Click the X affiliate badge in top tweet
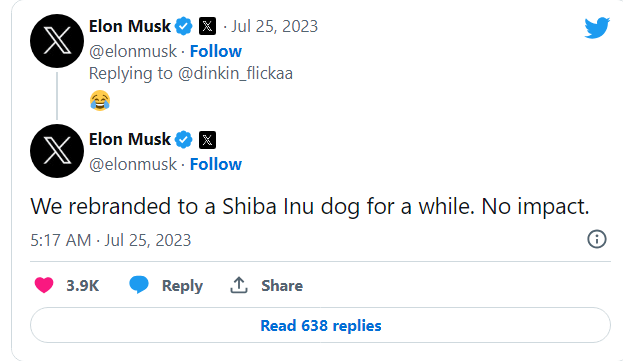The width and height of the screenshot is (623, 361). click(x=207, y=27)
